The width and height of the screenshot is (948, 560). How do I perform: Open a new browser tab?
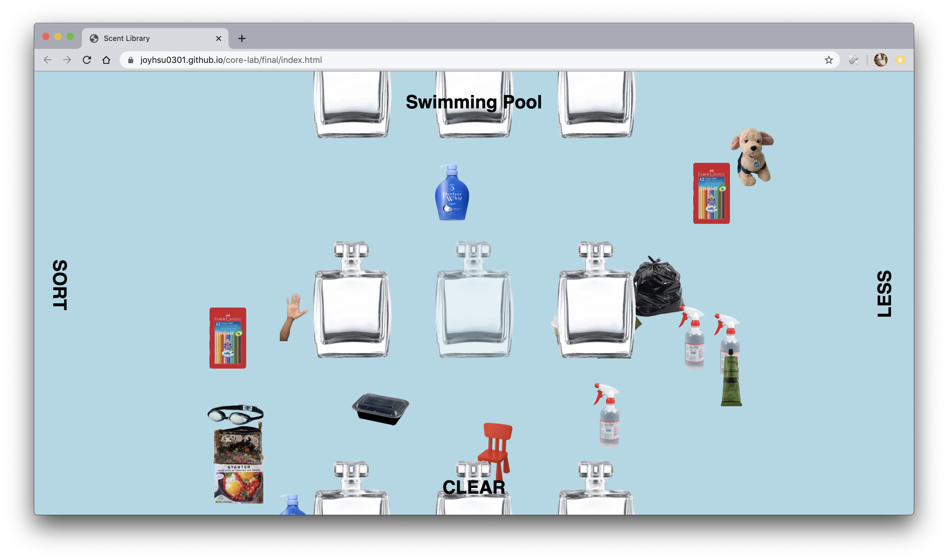pyautogui.click(x=242, y=38)
